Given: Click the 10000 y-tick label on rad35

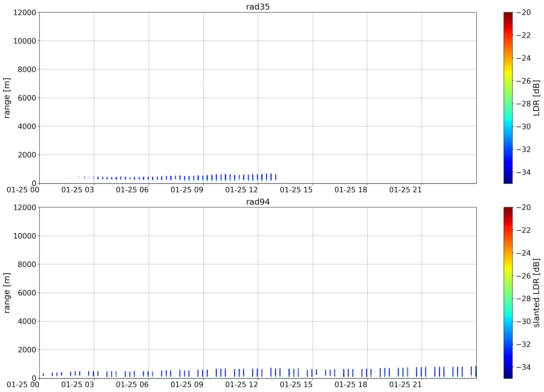Looking at the screenshot, I should tap(25, 41).
